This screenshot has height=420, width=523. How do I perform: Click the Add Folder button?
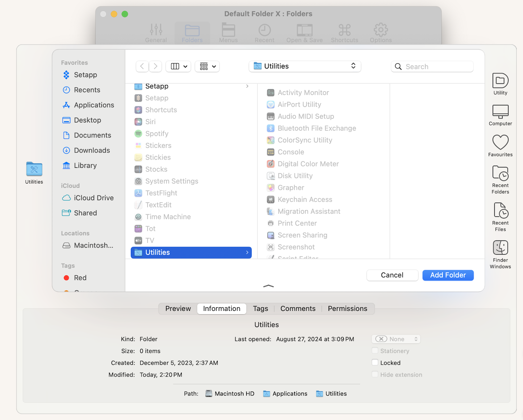tap(447, 275)
